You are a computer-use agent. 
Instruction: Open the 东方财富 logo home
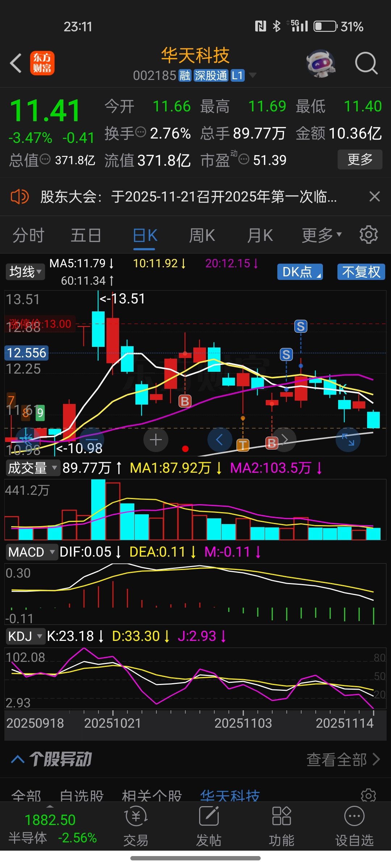(42, 63)
